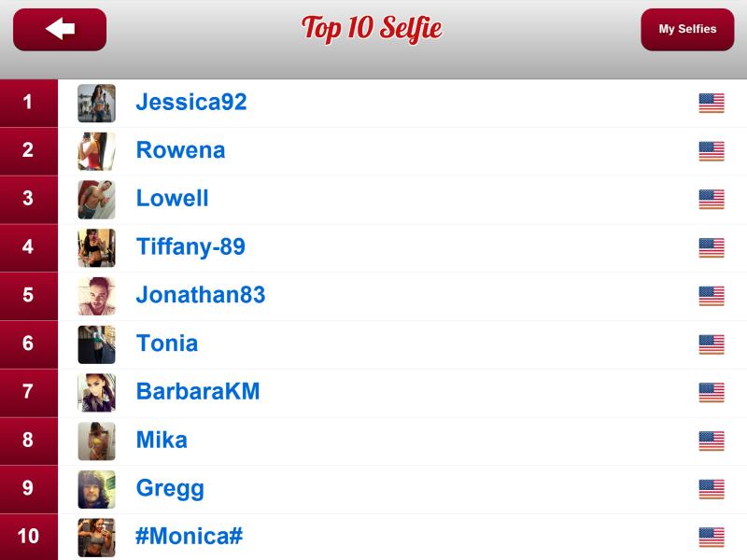
Task: Open the selfie thumbnail for Mika
Action: click(96, 441)
